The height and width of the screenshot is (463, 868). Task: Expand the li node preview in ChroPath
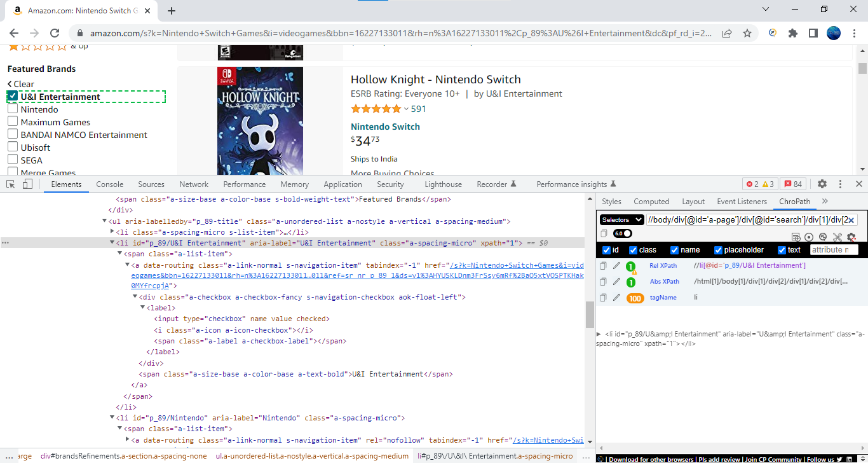[598, 334]
